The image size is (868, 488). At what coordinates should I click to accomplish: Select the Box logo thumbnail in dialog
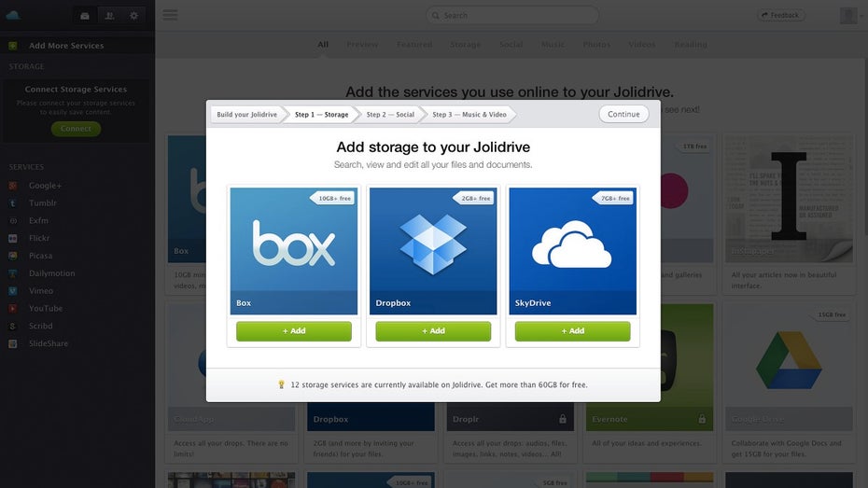coord(294,251)
